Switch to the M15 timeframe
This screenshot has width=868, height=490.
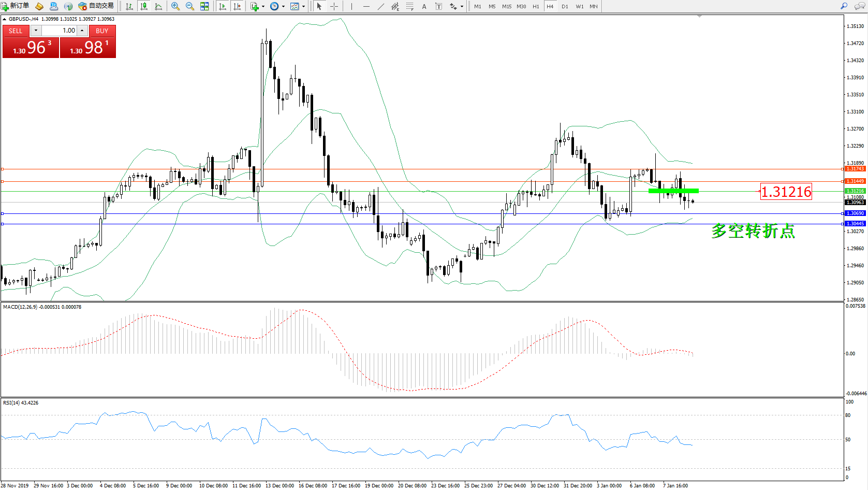point(506,6)
